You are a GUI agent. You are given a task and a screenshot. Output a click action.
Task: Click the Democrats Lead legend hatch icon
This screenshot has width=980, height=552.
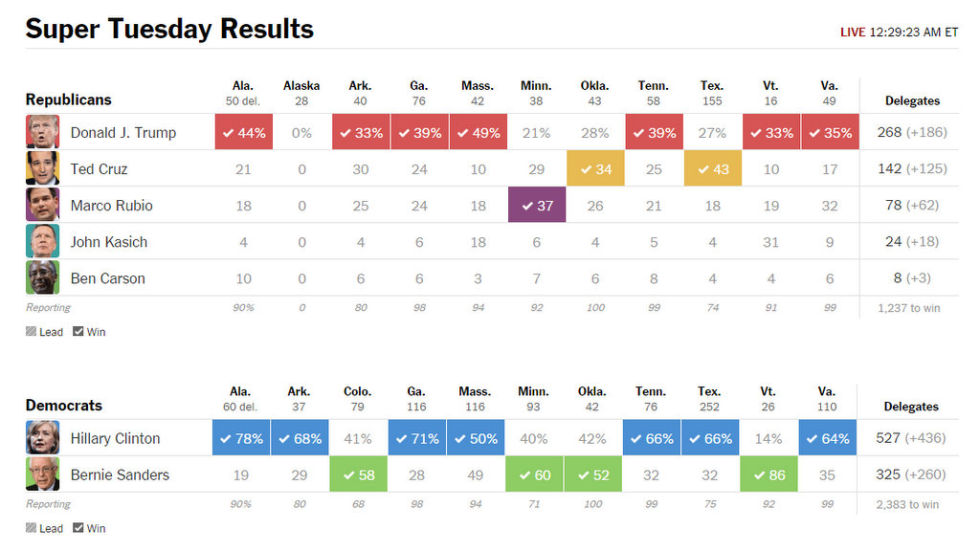pos(31,528)
